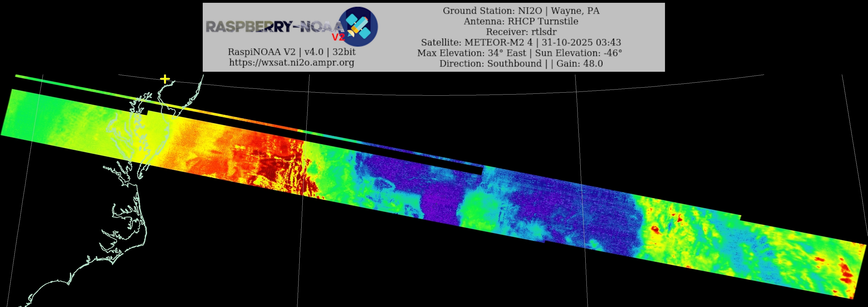Click the yellow plus ground station marker
868x307 pixels.
[165, 79]
